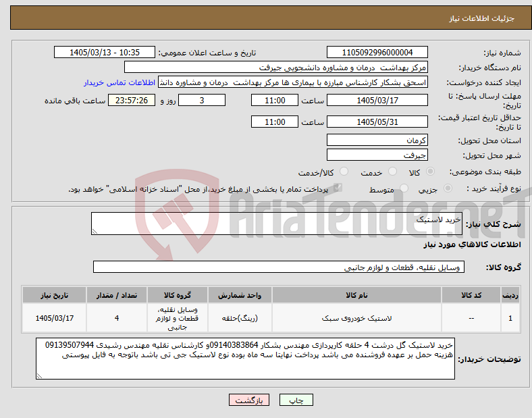Click the response deadline date 1405/03/17 field
Image resolution: width=532 pixels, height=418 pixels.
tap(377, 100)
